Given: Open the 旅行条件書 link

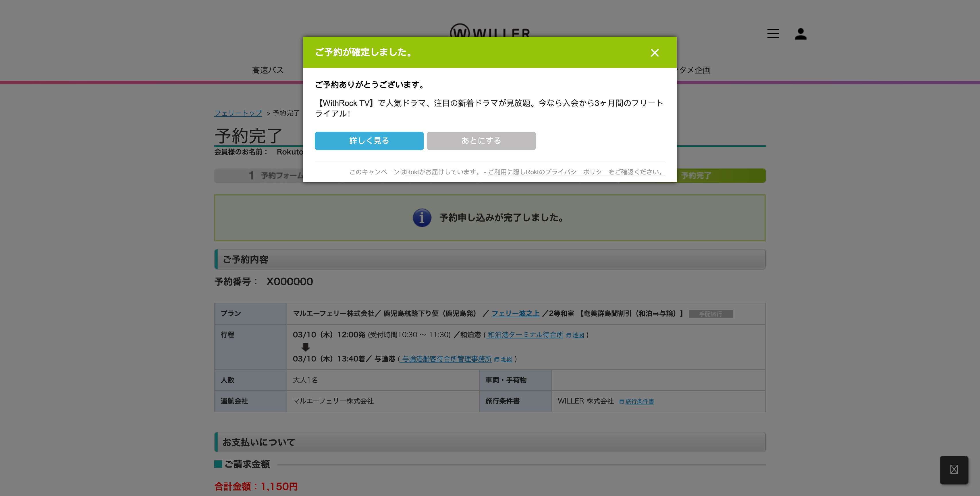Looking at the screenshot, I should pos(640,401).
